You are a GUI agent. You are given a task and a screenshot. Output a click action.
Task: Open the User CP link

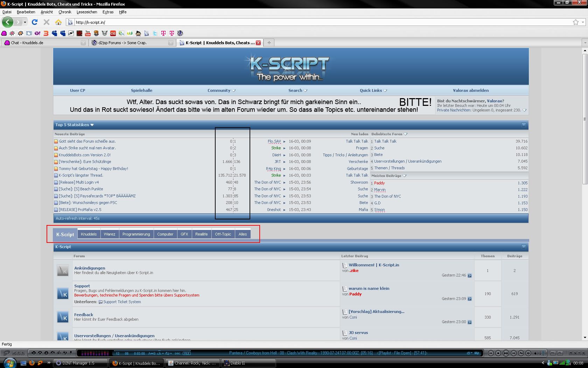77,90
